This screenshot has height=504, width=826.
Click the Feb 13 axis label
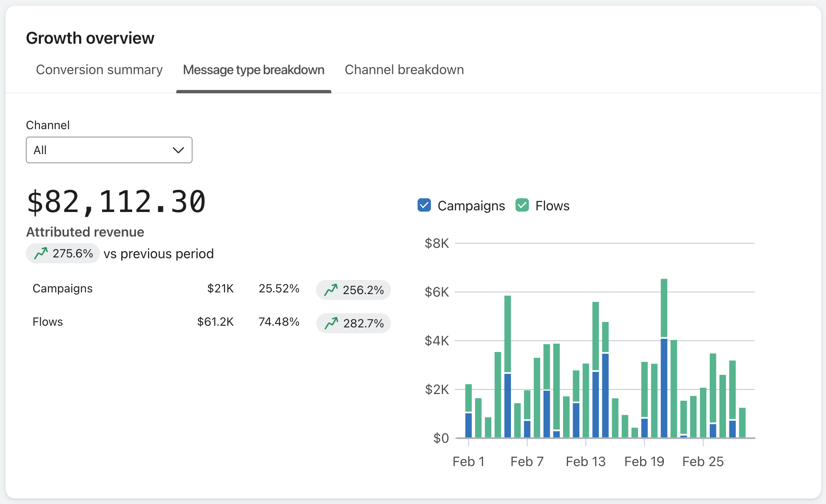coord(586,462)
